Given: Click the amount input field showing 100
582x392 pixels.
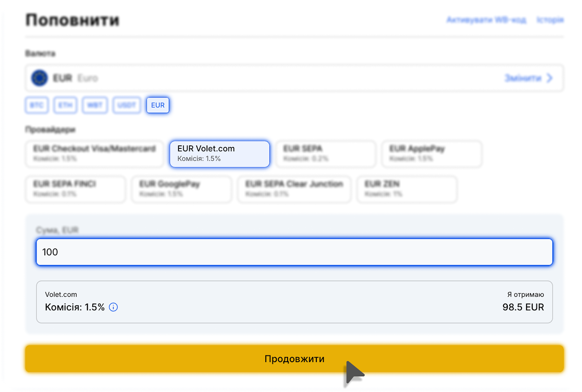Looking at the screenshot, I should click(x=294, y=252).
